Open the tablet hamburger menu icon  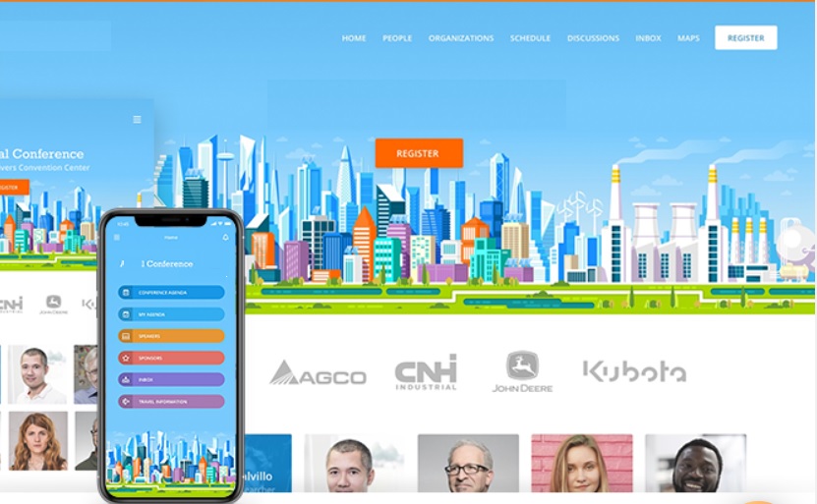(x=137, y=119)
